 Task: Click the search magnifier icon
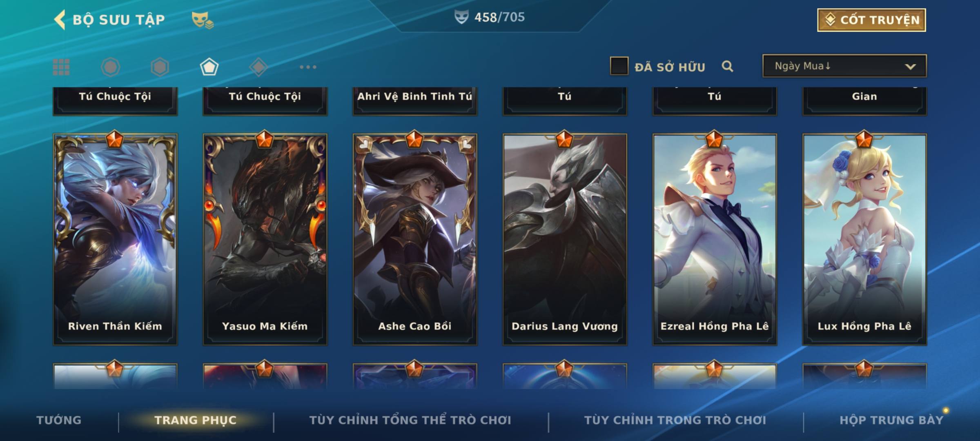click(x=727, y=66)
